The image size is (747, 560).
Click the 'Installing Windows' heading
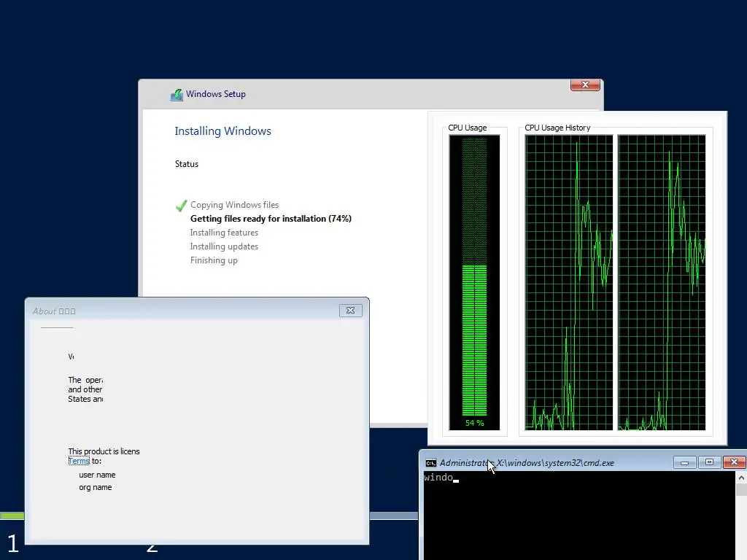tap(222, 131)
